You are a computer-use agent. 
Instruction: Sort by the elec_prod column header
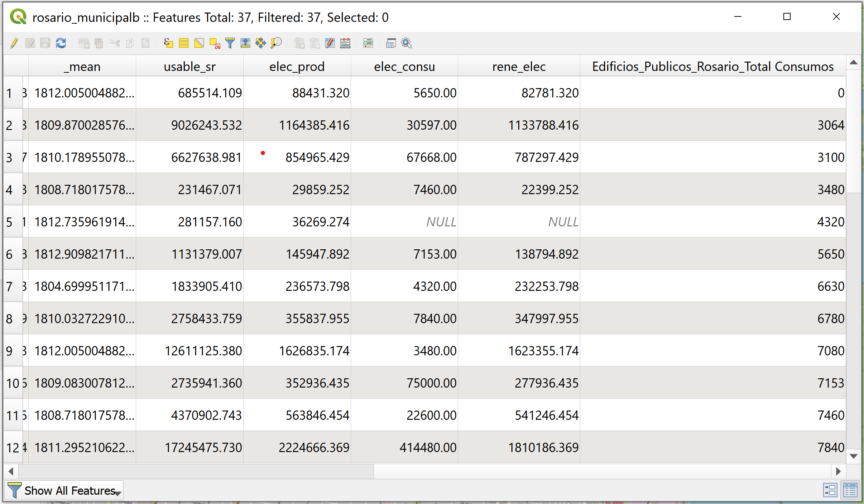click(x=297, y=67)
